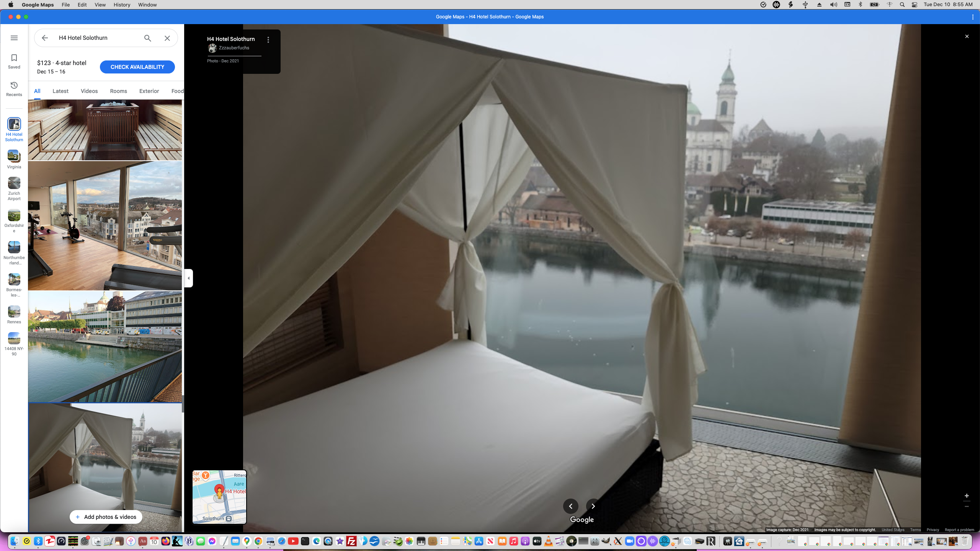980x551 pixels.
Task: Click Add photos & videos button
Action: tap(106, 517)
